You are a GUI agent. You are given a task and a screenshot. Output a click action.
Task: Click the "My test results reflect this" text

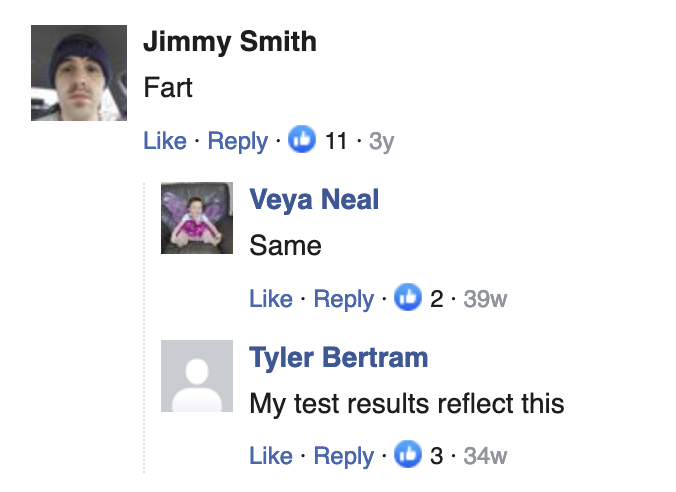(407, 404)
